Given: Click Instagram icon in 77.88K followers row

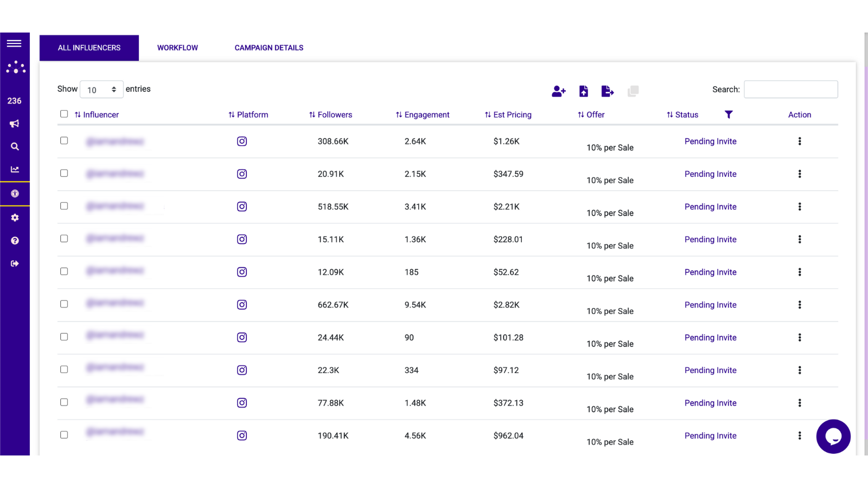Looking at the screenshot, I should tap(242, 403).
